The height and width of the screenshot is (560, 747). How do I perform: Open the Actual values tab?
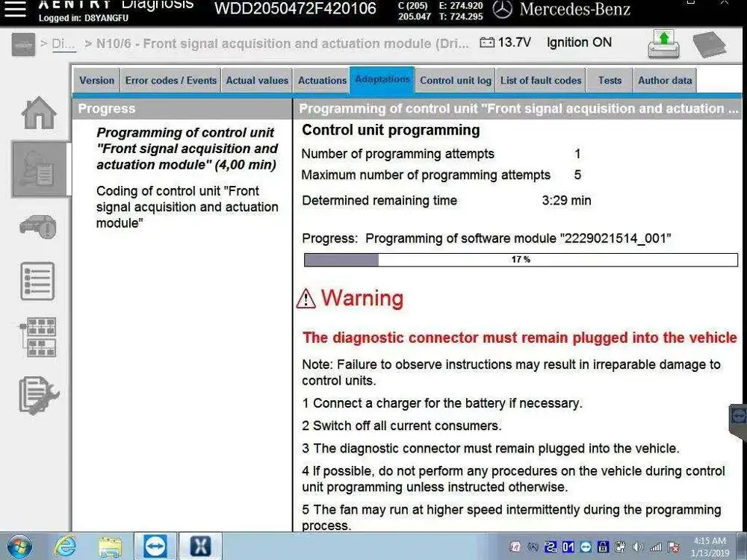(x=257, y=80)
